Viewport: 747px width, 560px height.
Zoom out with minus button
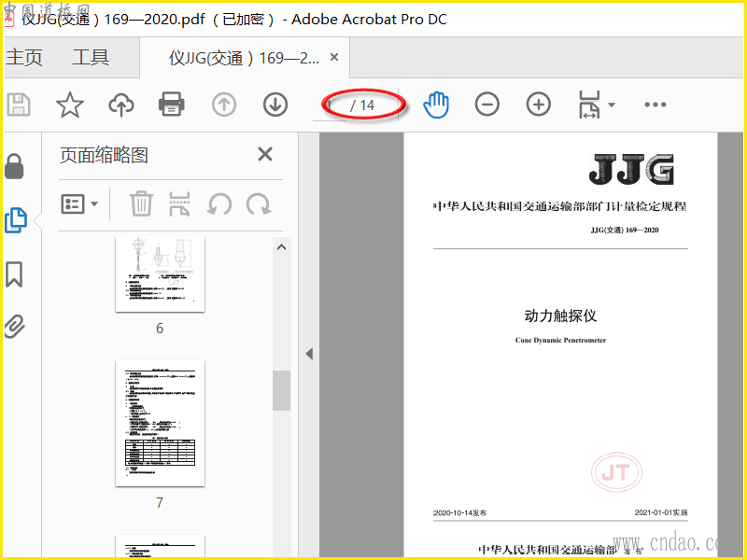coord(486,105)
